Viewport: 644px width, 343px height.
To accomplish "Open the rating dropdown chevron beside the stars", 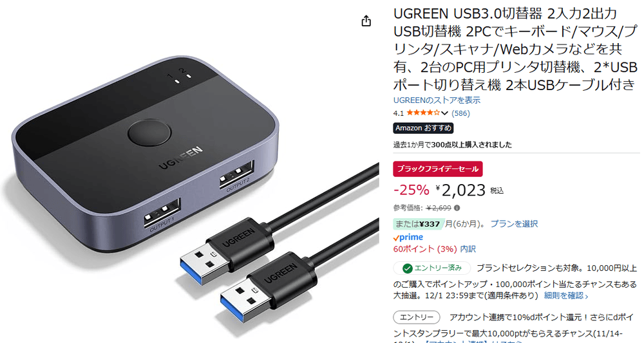I will point(444,113).
